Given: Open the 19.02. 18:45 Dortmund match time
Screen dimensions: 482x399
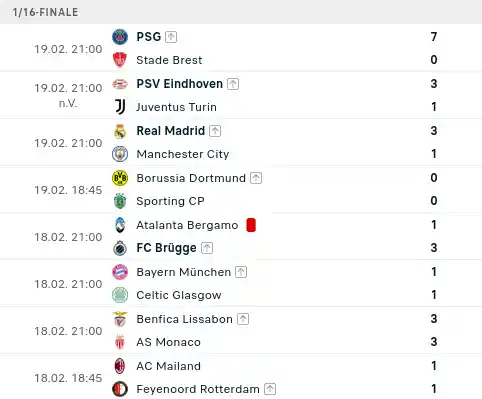Looking at the screenshot, I should click(x=68, y=190).
